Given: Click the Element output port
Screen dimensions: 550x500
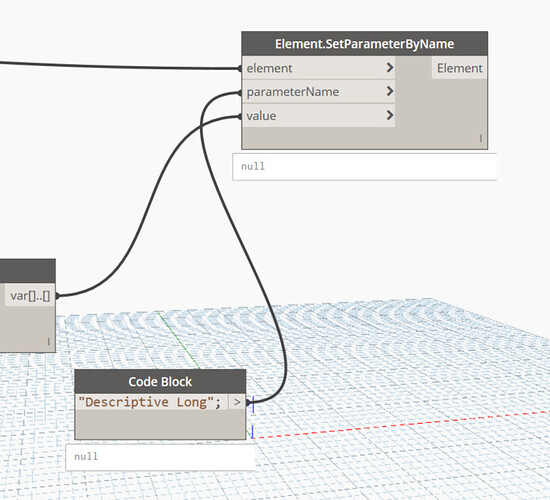Looking at the screenshot, I should 459,68.
